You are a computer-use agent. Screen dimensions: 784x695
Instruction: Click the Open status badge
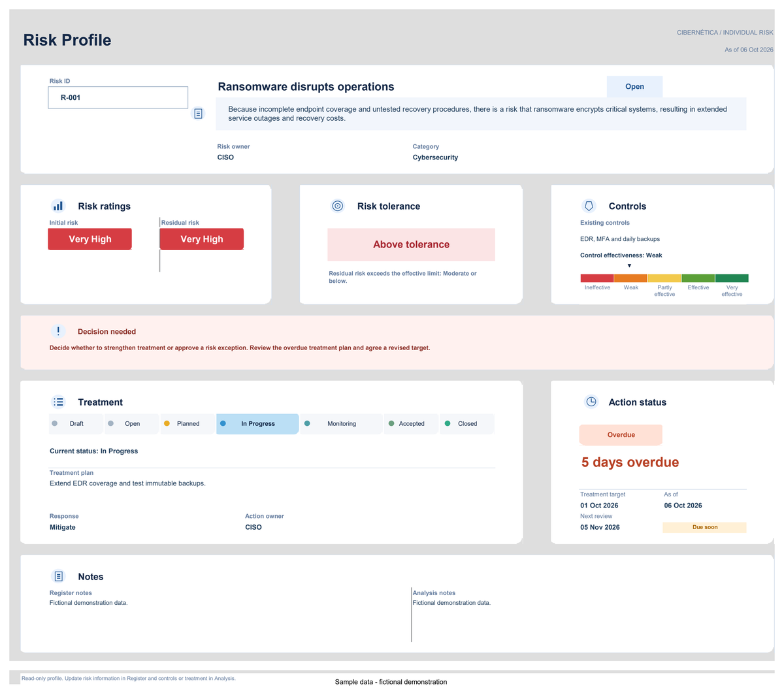[634, 86]
